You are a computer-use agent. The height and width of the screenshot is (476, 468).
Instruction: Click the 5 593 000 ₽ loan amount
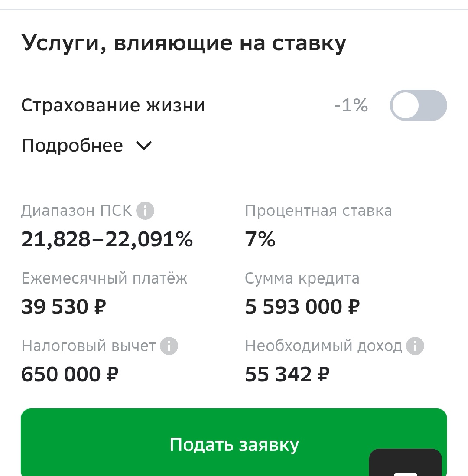coord(302,307)
